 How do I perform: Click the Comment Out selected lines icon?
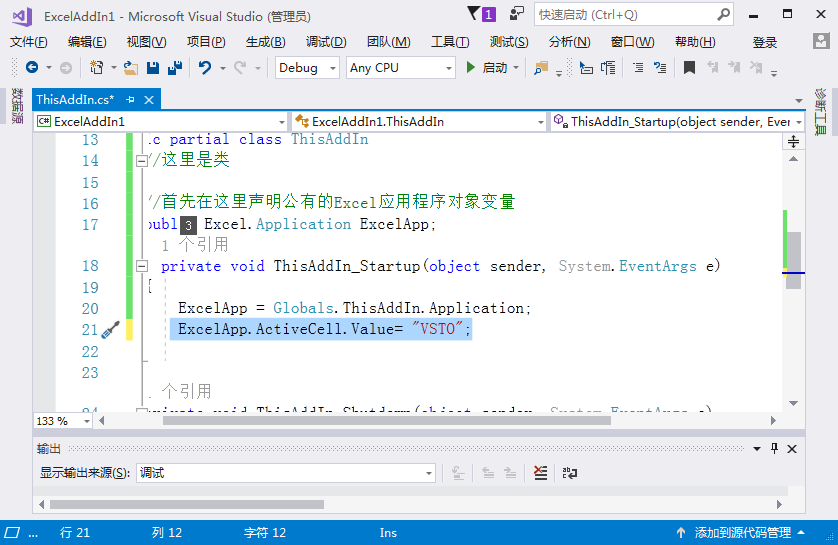[x=638, y=67]
